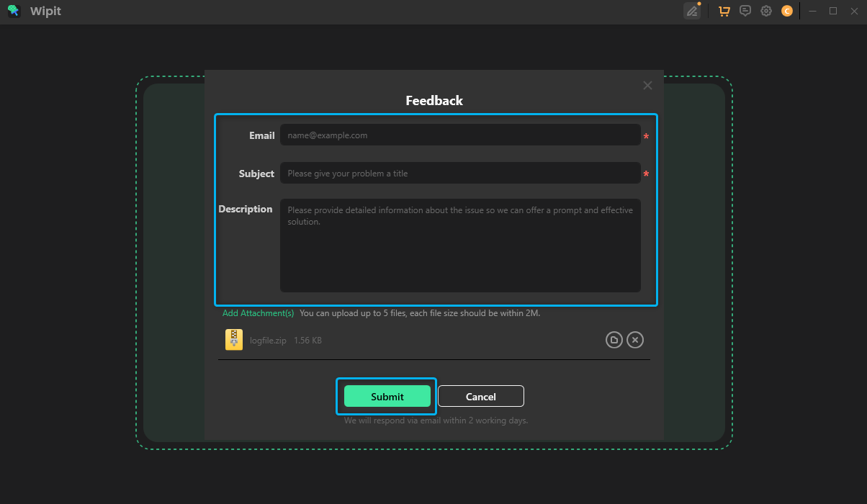The image size is (867, 504).
Task: Open the shopping cart store icon
Action: point(724,11)
